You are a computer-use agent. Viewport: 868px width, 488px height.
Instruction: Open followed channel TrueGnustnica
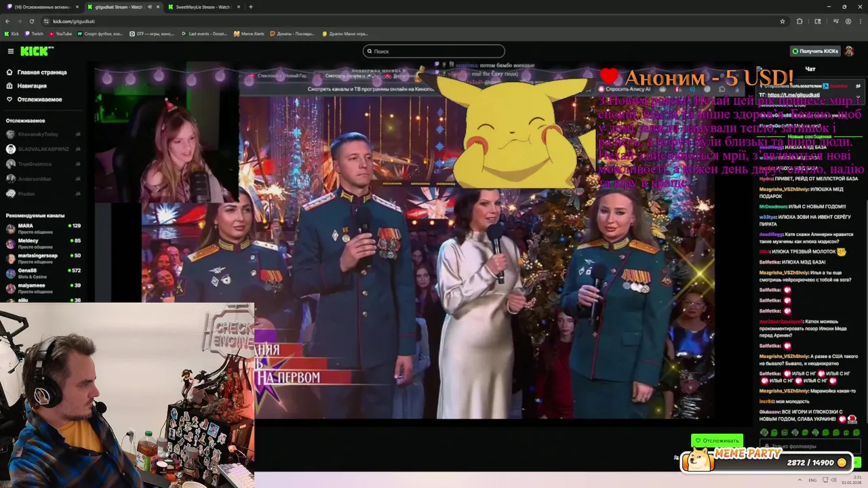pyautogui.click(x=43, y=164)
